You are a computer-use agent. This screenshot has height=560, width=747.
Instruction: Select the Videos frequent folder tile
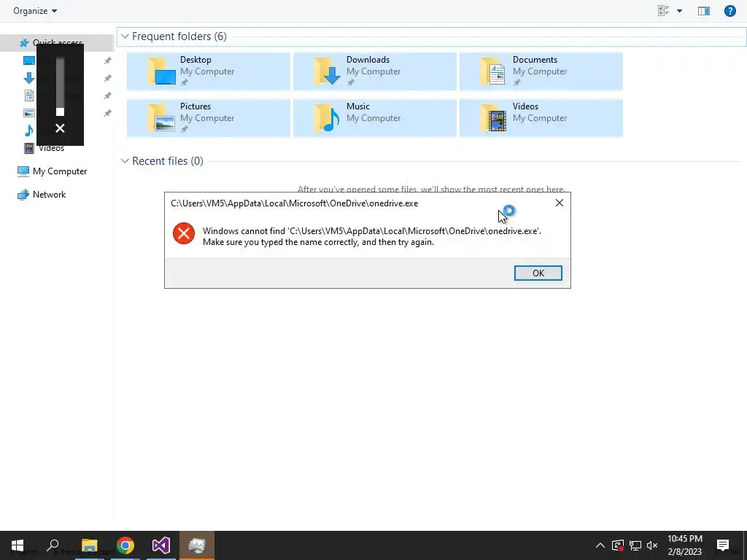pyautogui.click(x=541, y=117)
